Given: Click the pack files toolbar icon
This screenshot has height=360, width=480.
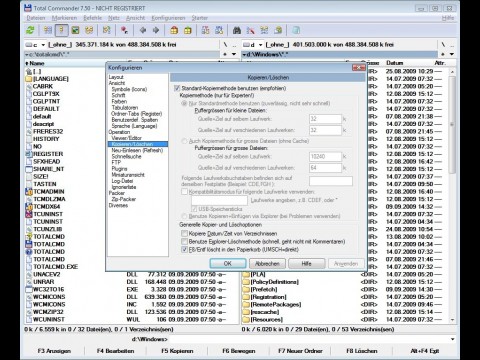Looking at the screenshot, I should (x=174, y=30).
